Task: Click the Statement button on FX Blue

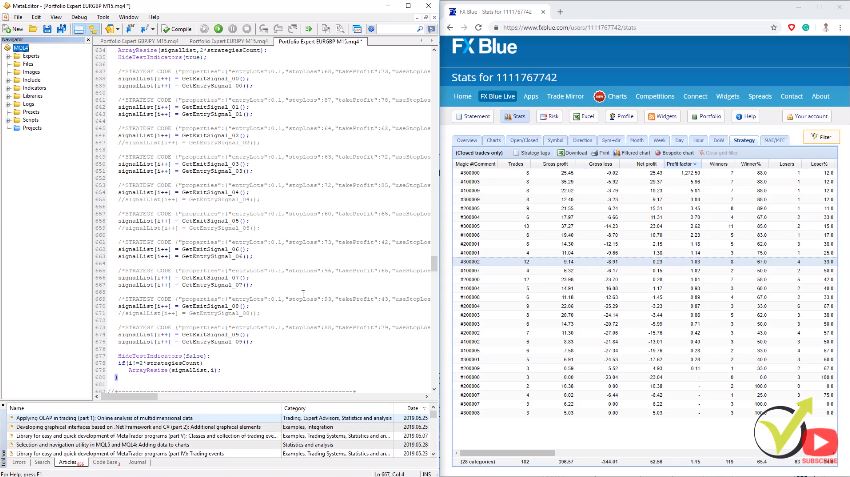Action: point(473,116)
